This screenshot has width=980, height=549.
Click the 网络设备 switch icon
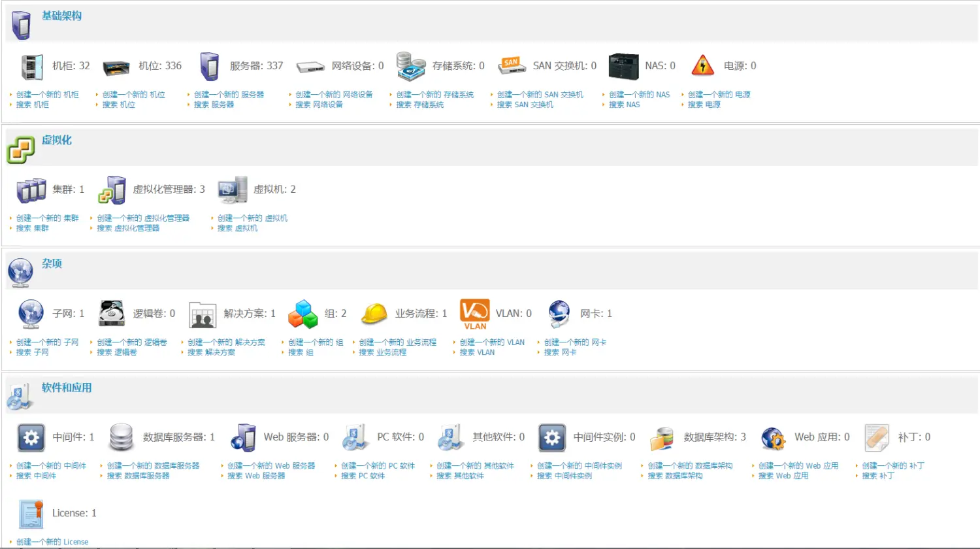pos(310,67)
